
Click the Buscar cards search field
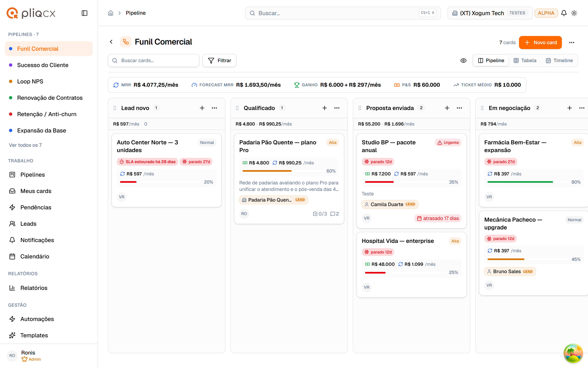click(153, 60)
